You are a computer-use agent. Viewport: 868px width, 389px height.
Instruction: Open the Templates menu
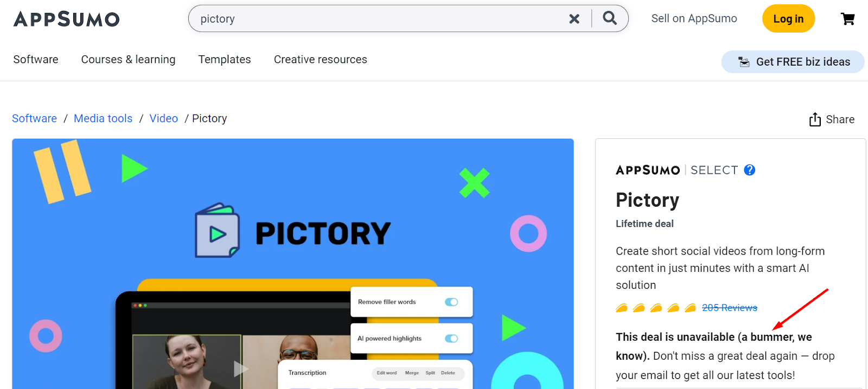coord(225,60)
